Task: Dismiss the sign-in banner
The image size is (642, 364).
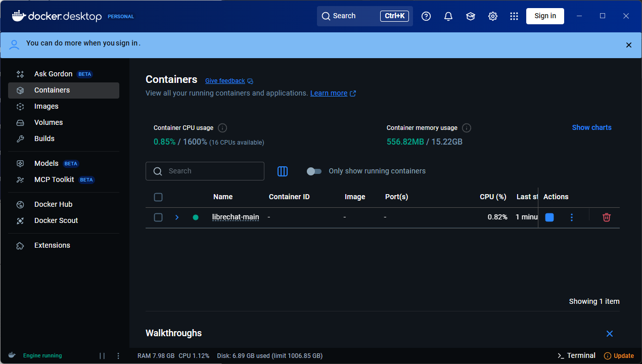Action: 629,45
